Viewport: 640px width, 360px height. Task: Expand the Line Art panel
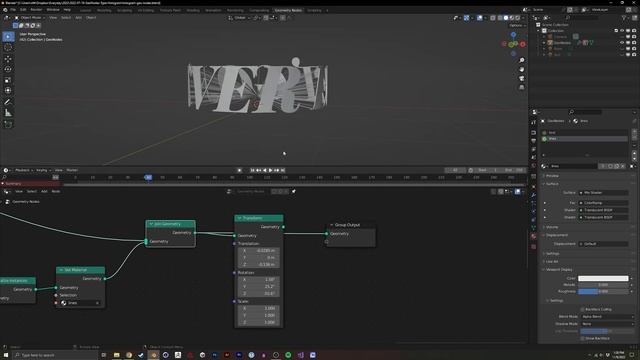tap(551, 262)
